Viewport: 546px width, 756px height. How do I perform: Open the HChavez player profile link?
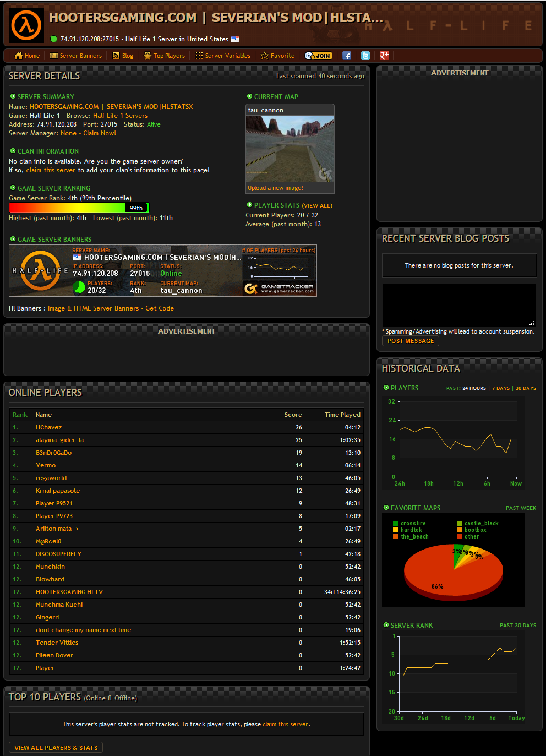click(48, 427)
